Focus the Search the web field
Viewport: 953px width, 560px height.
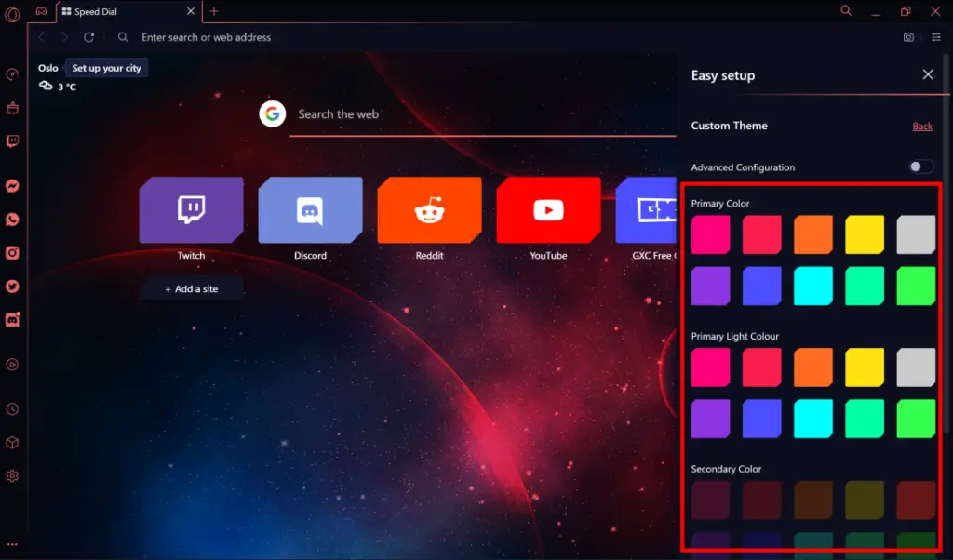pyautogui.click(x=483, y=114)
